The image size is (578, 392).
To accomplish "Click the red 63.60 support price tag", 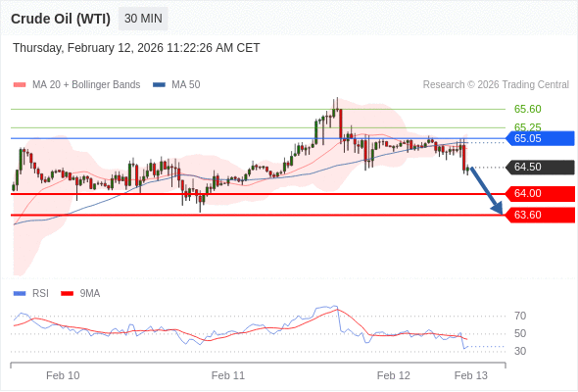I will click(540, 215).
